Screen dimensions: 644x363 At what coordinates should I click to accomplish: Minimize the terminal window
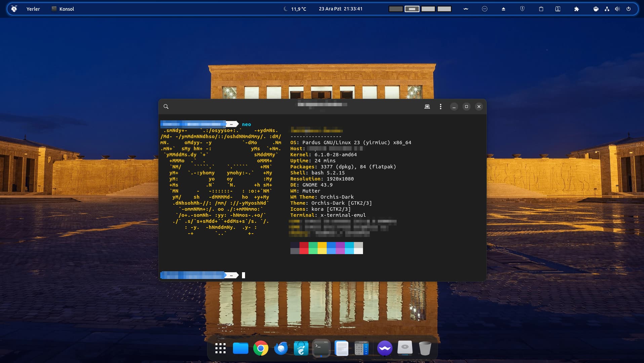(454, 107)
